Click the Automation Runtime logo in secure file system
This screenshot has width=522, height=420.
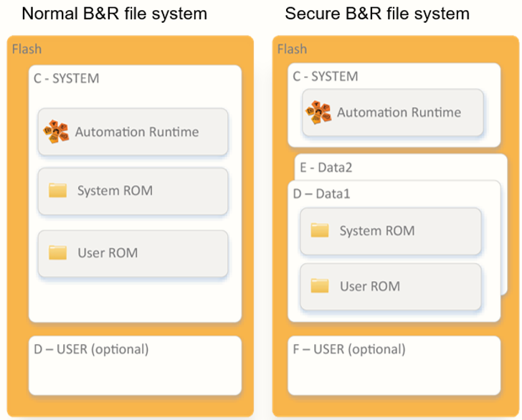[x=318, y=113]
